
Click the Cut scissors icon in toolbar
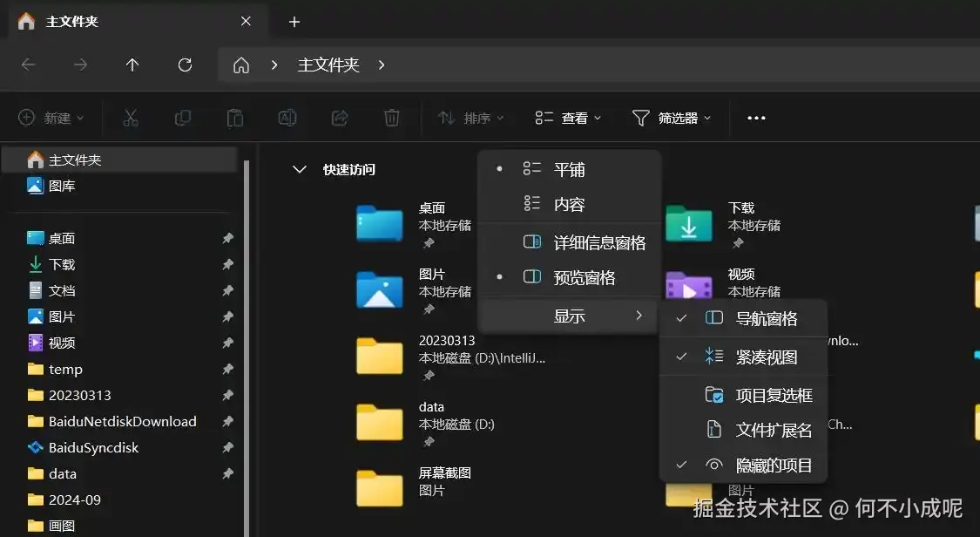(131, 118)
